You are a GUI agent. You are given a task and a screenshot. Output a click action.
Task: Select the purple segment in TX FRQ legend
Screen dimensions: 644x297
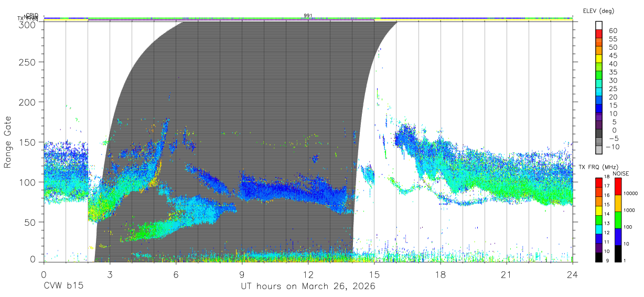(599, 248)
